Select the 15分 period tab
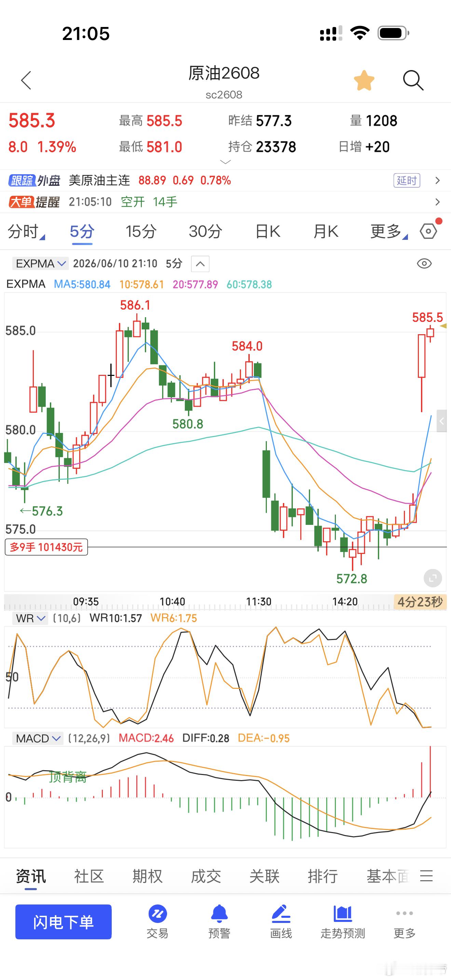The height and width of the screenshot is (980, 451). click(x=141, y=231)
